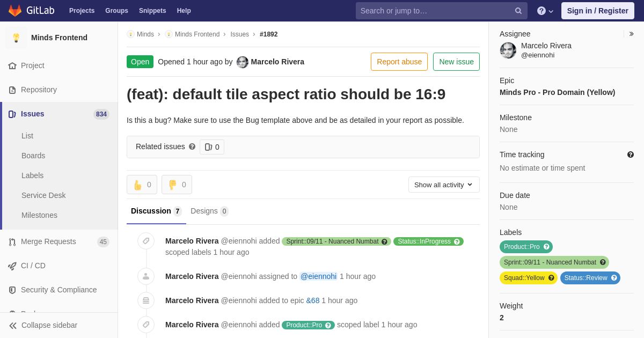This screenshot has width=644, height=338.
Task: Click the Issues breadcrumb link
Action: pyautogui.click(x=239, y=34)
